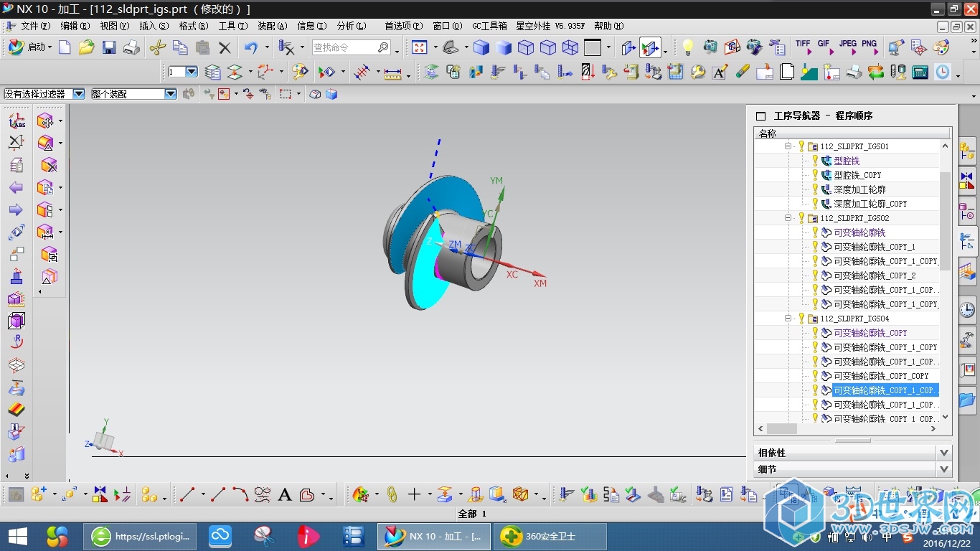Select the 可变轴轮廓铣_COPY_2 operation

coord(875,275)
